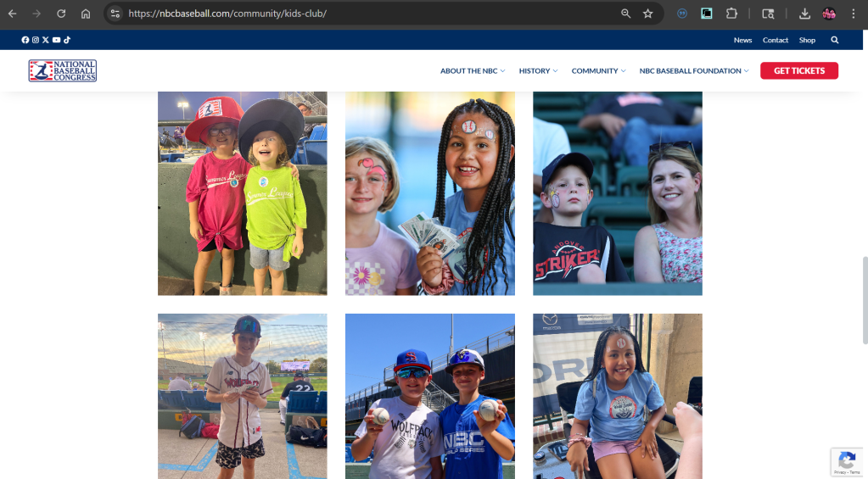Screen dimensions: 868x479
Task: Open photo of two kids wearing oversized hats
Action: [243, 193]
